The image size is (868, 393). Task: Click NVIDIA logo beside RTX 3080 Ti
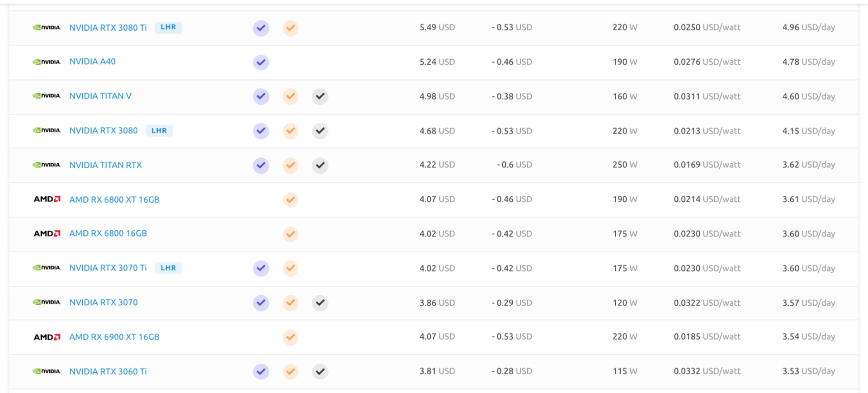coord(47,28)
